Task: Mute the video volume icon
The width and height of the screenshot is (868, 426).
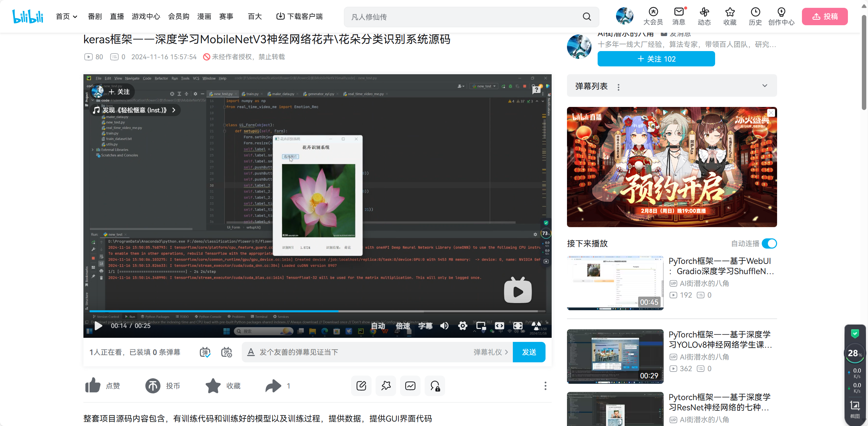Action: [444, 326]
